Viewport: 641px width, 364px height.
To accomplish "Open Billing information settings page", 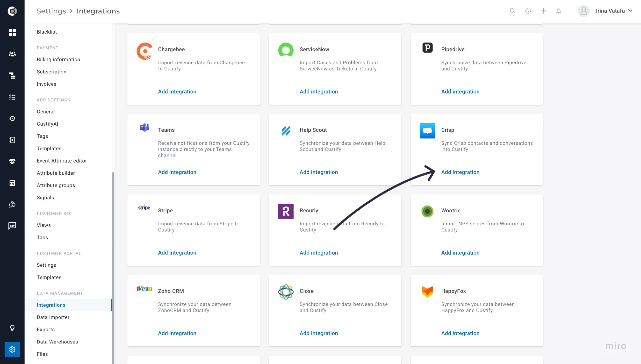I will click(58, 59).
